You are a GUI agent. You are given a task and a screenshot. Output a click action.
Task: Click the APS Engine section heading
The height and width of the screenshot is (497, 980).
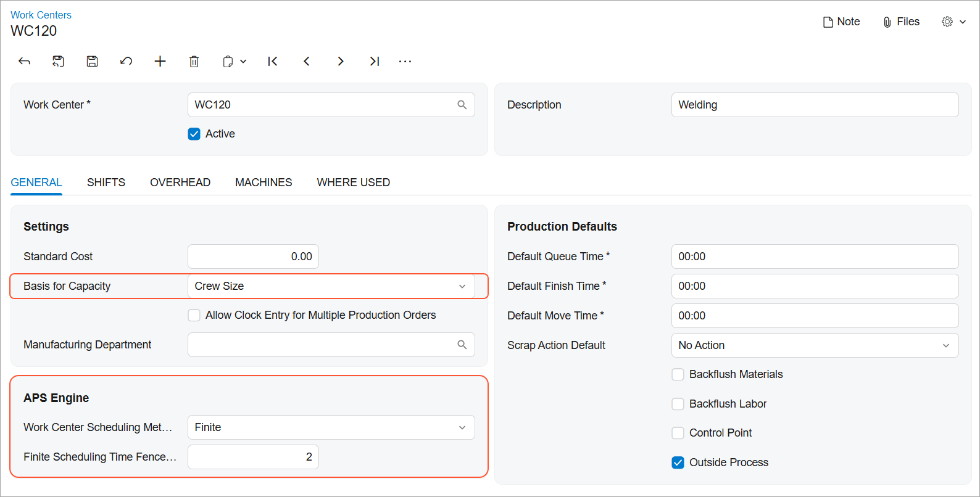click(56, 398)
